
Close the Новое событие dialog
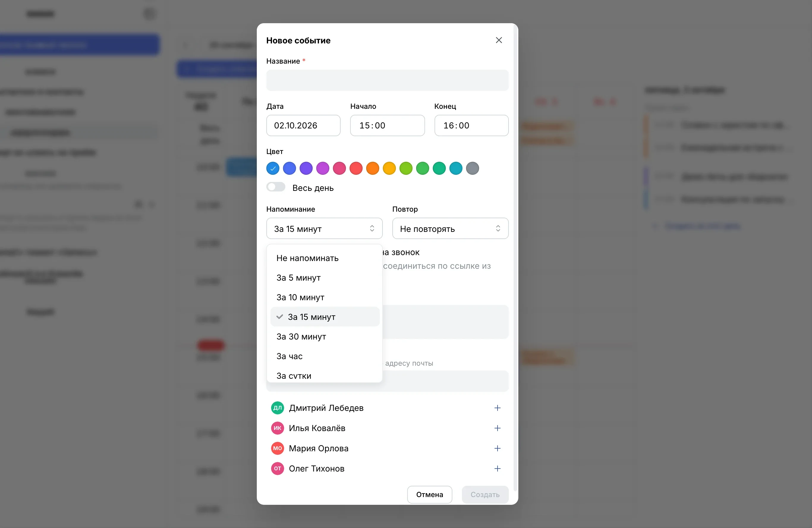(499, 40)
